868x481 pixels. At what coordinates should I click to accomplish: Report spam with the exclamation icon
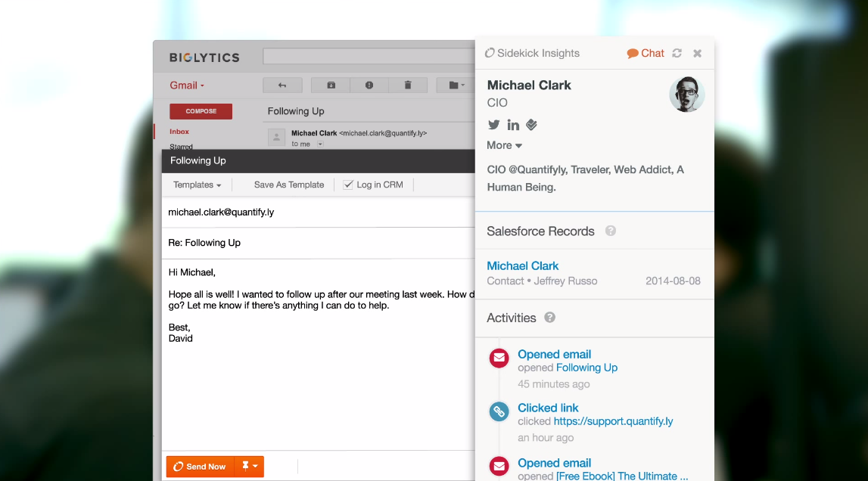369,85
